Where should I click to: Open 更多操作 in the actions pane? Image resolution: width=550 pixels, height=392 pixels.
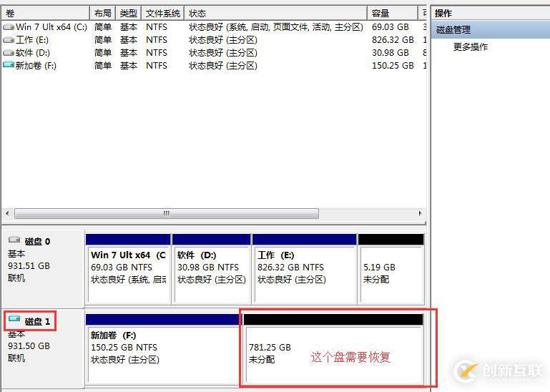(471, 47)
